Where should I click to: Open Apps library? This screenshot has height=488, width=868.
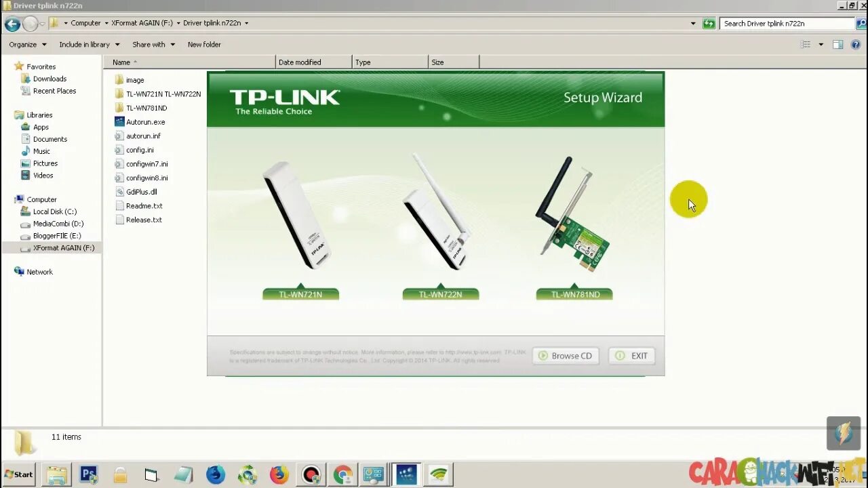click(x=35, y=127)
